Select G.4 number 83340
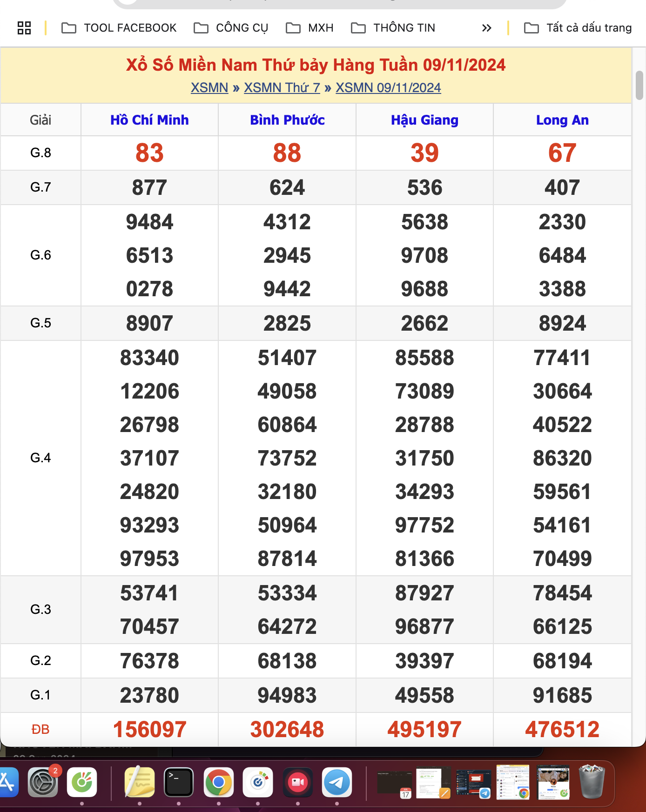The height and width of the screenshot is (812, 646). (149, 358)
